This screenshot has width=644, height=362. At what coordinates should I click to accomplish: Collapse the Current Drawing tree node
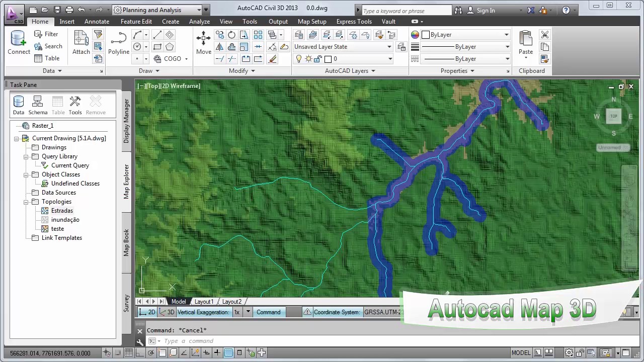pos(17,138)
